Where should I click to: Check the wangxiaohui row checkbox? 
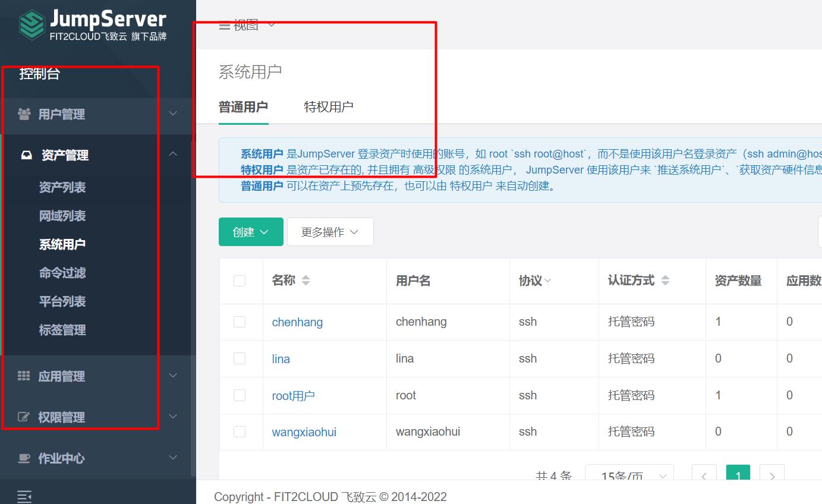point(240,432)
